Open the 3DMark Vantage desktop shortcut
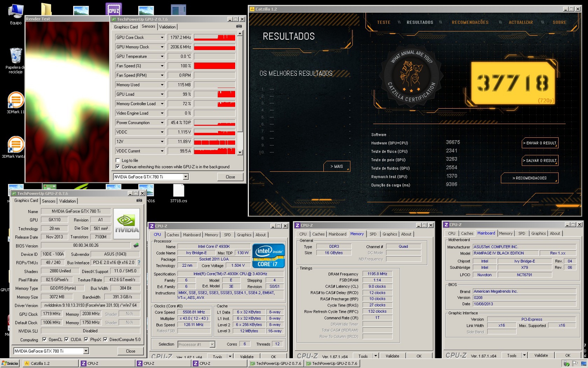 16,145
